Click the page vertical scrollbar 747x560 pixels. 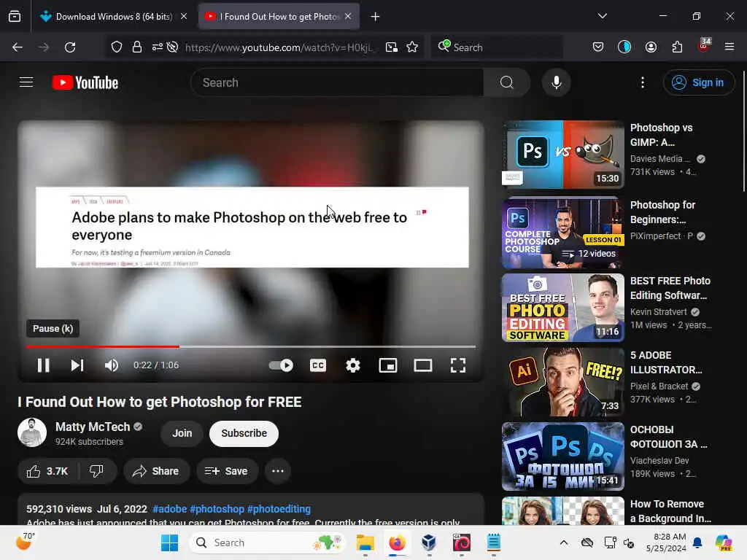[x=743, y=131]
